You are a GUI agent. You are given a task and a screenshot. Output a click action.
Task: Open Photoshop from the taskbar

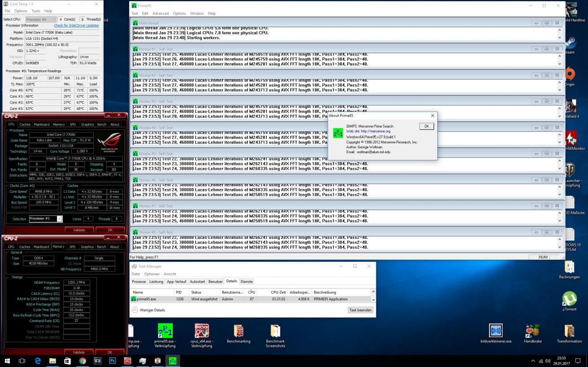point(113,361)
